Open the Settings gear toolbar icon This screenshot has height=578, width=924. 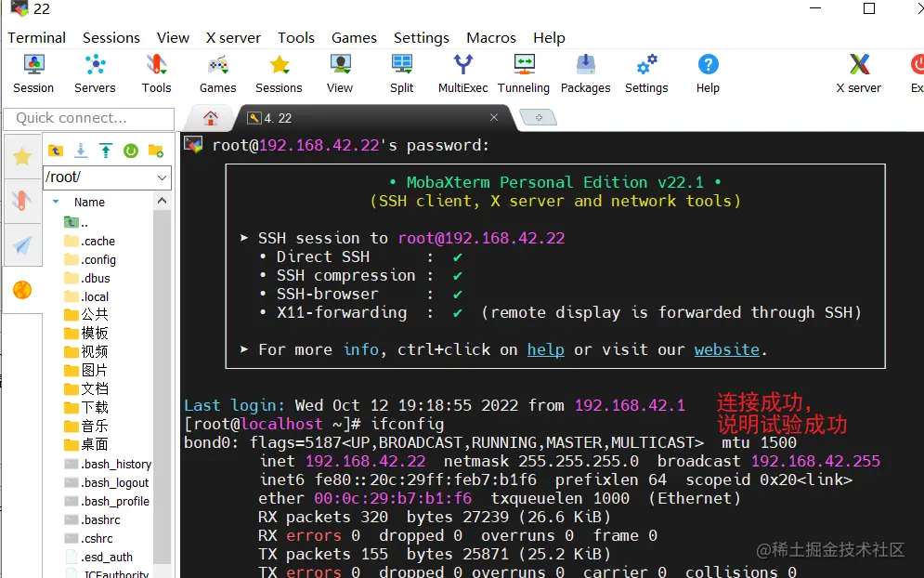[x=646, y=73]
